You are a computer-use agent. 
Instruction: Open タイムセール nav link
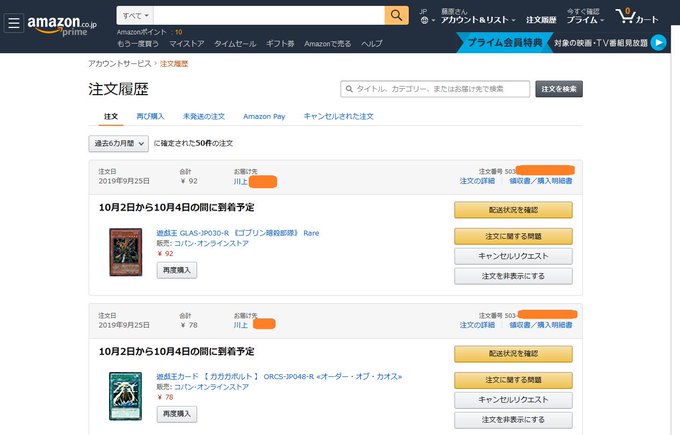click(235, 44)
